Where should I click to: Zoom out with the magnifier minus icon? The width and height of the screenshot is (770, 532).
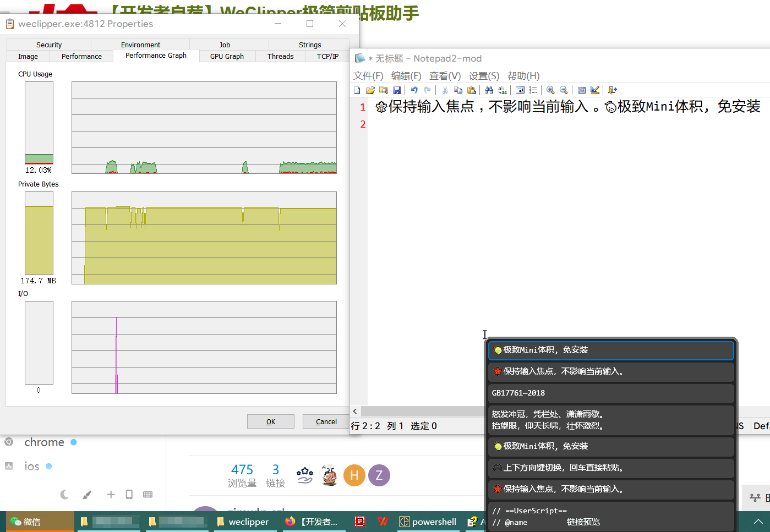coord(564,90)
